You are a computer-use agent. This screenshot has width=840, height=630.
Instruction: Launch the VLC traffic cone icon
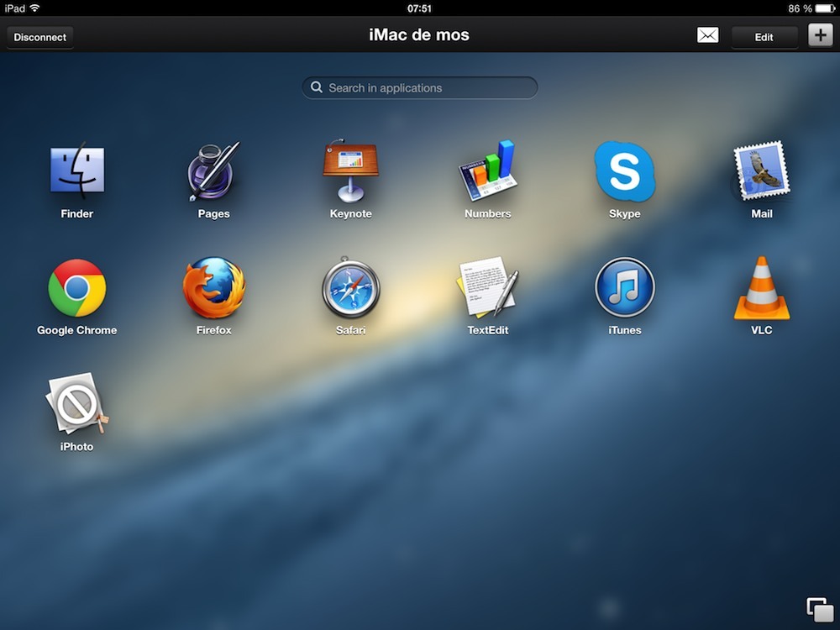pyautogui.click(x=761, y=288)
